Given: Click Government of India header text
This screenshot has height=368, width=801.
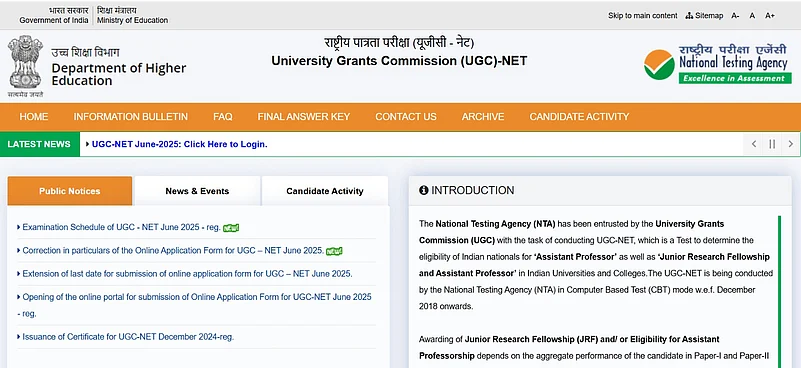Looking at the screenshot, I should pos(54,20).
